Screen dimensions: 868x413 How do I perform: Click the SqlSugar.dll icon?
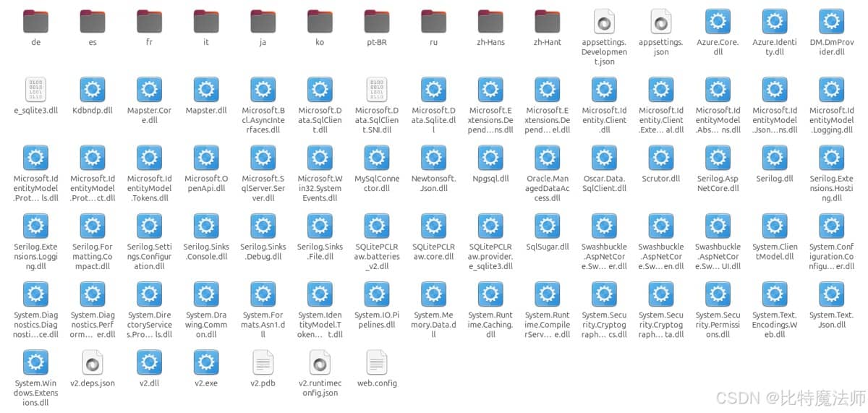tap(548, 226)
